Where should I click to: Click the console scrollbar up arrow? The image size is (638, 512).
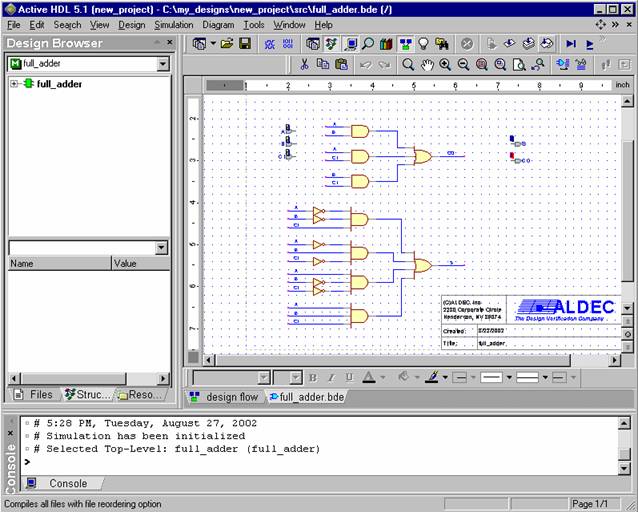tap(624, 423)
